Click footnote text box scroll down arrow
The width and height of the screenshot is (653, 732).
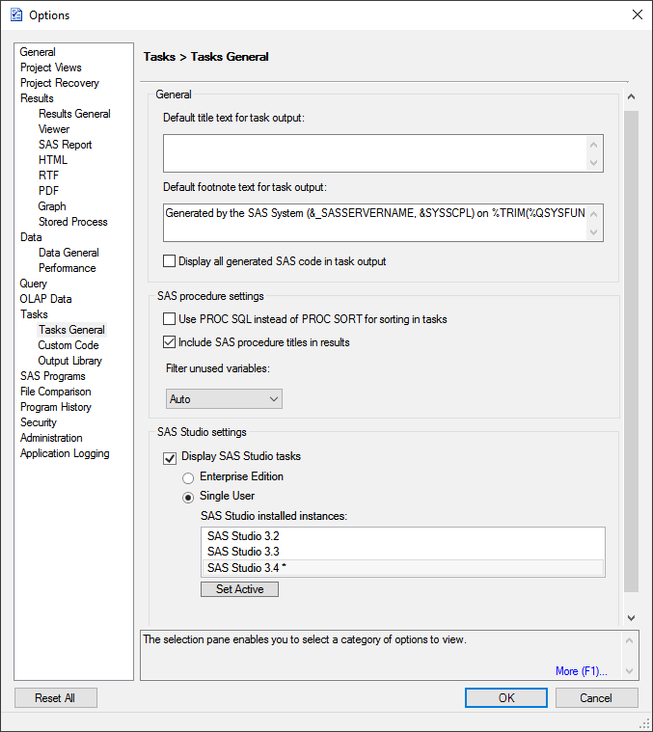click(594, 232)
